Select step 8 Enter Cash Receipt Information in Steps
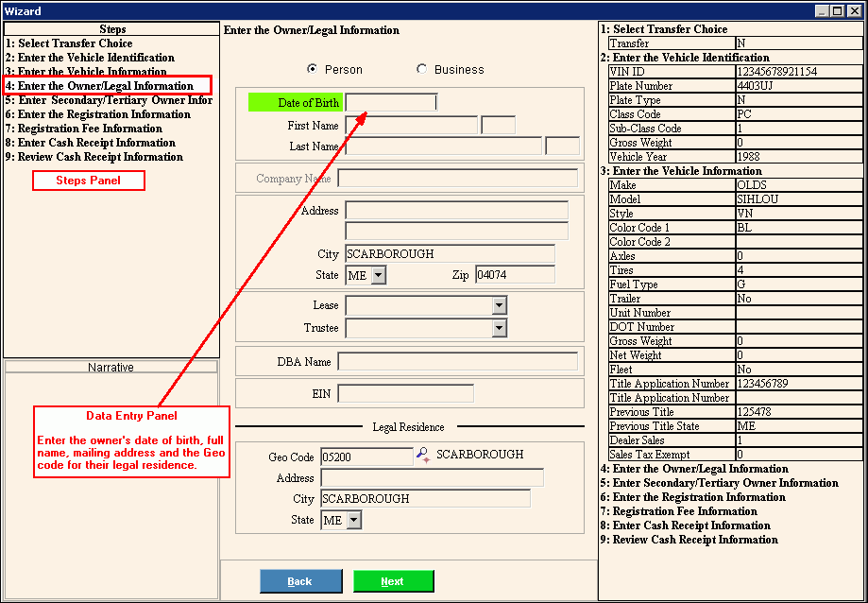 (x=91, y=143)
